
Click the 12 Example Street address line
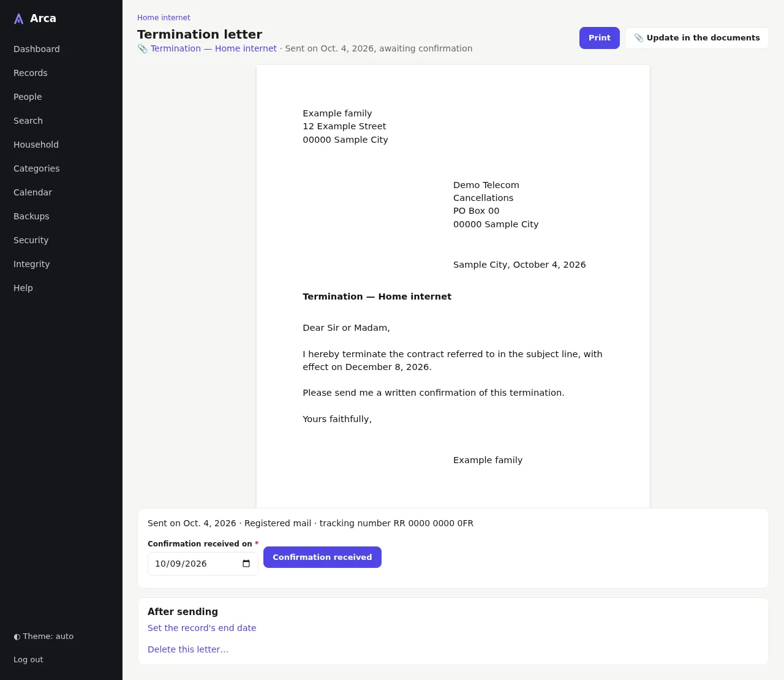[344, 126]
